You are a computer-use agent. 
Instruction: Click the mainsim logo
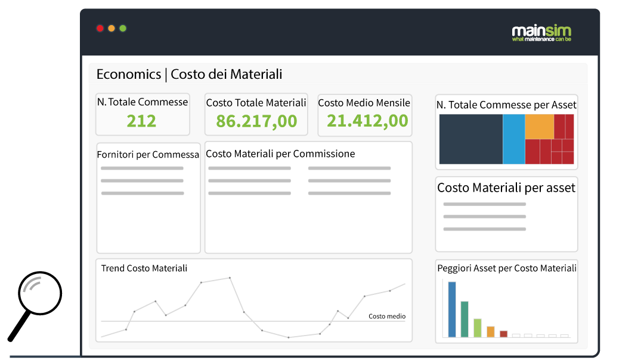click(x=541, y=33)
